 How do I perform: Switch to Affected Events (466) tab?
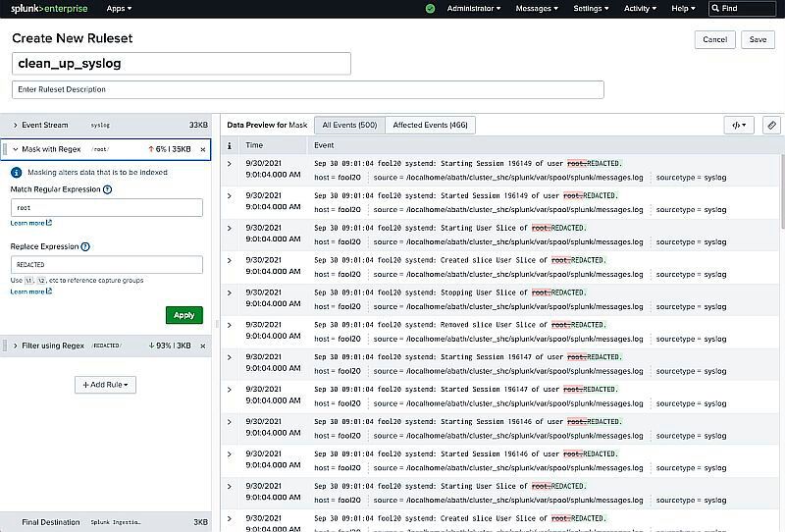430,126
